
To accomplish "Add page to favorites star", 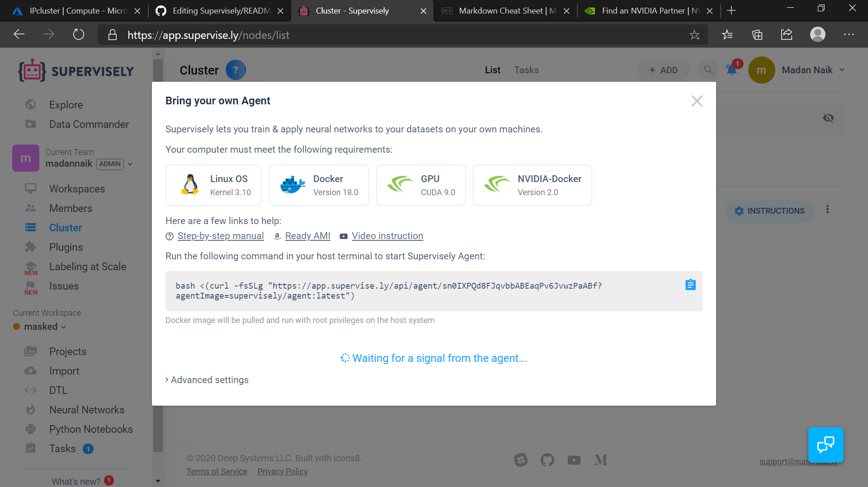I will click(694, 35).
